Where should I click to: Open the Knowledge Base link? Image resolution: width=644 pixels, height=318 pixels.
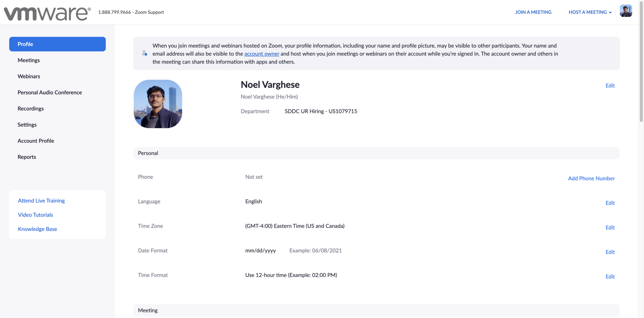coord(37,229)
